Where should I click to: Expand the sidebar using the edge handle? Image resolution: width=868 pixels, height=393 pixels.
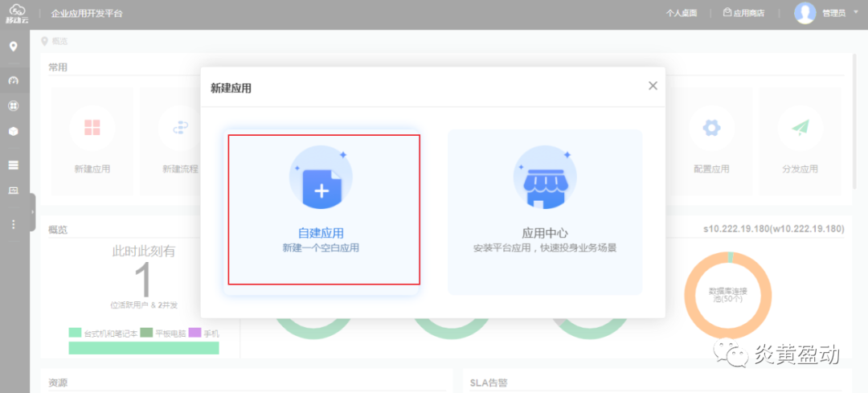click(x=32, y=212)
